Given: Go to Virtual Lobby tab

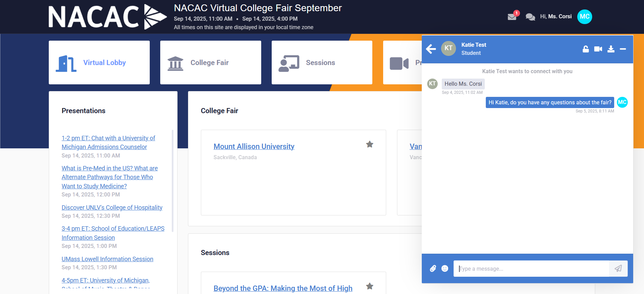Looking at the screenshot, I should coord(99,63).
